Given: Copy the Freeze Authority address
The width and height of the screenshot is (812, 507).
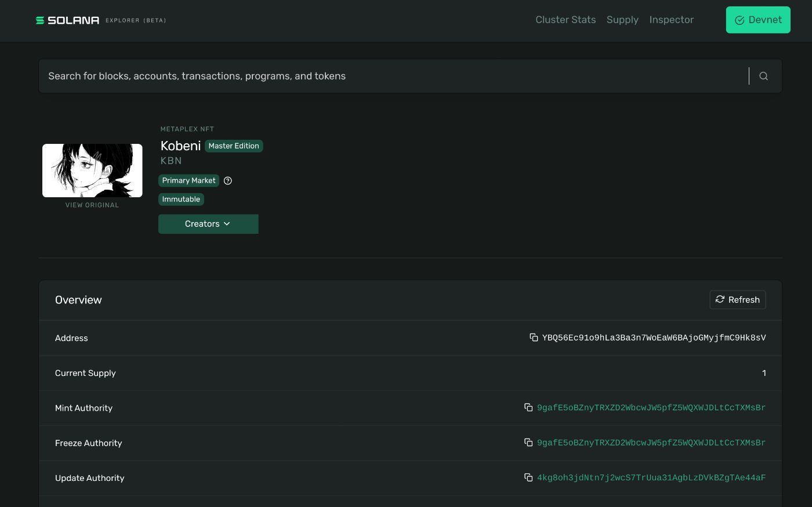Looking at the screenshot, I should 528,443.
